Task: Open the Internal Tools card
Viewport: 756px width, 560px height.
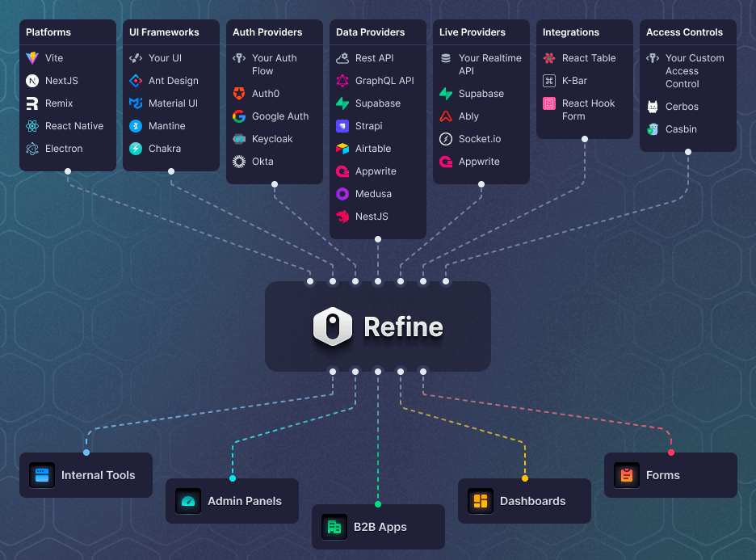Action: (86, 475)
